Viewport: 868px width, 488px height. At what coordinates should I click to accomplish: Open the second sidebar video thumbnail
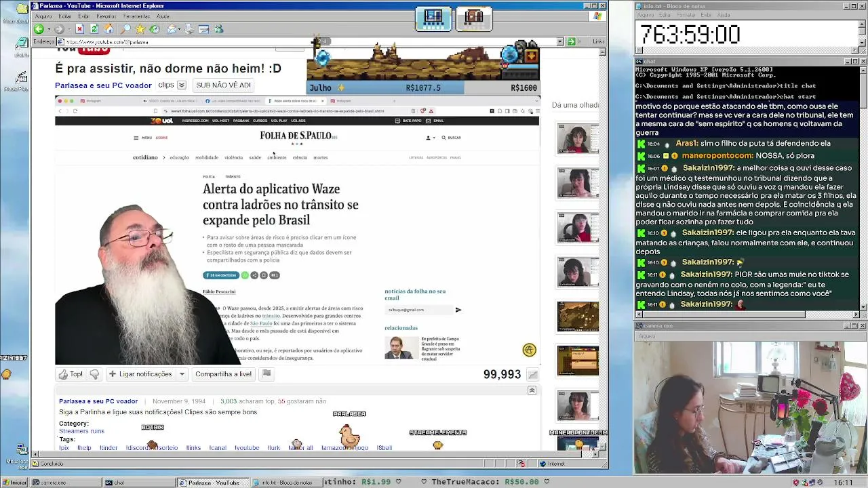pyautogui.click(x=578, y=183)
